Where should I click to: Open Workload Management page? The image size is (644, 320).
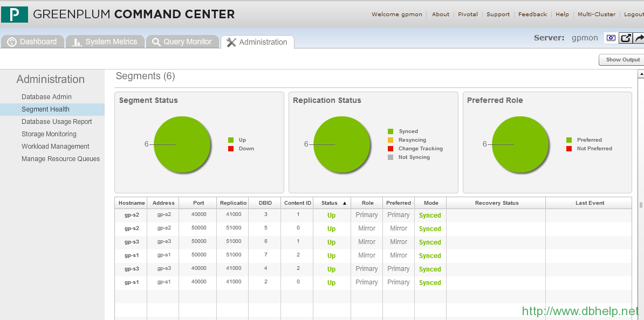tap(56, 147)
